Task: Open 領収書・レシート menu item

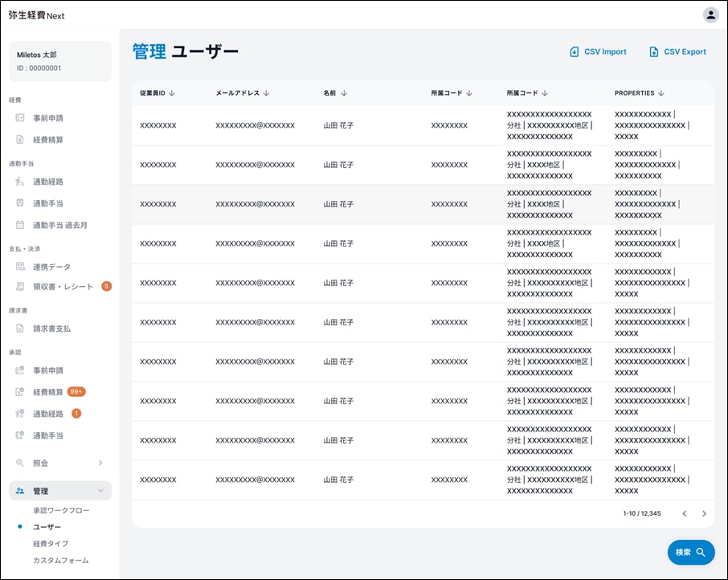Action: coord(63,286)
